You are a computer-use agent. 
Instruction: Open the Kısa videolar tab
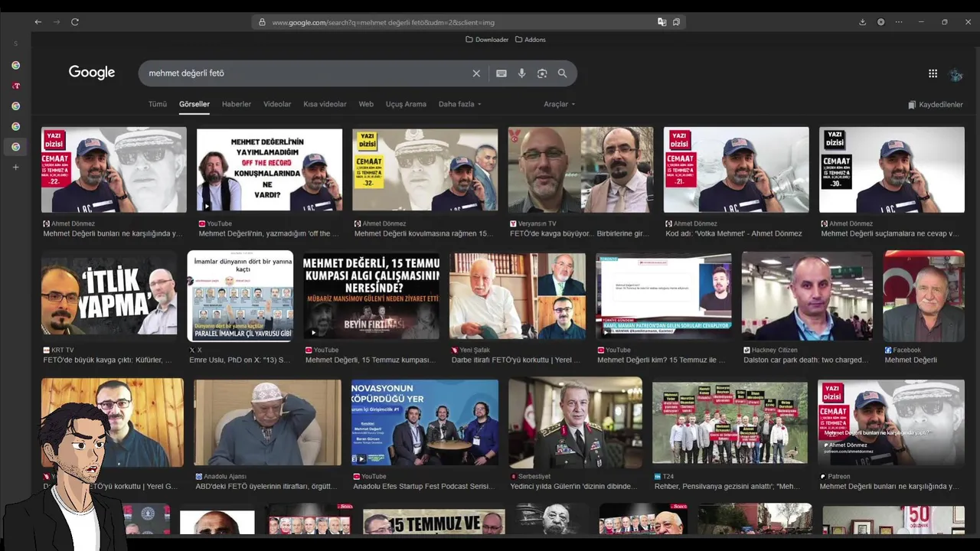point(325,104)
